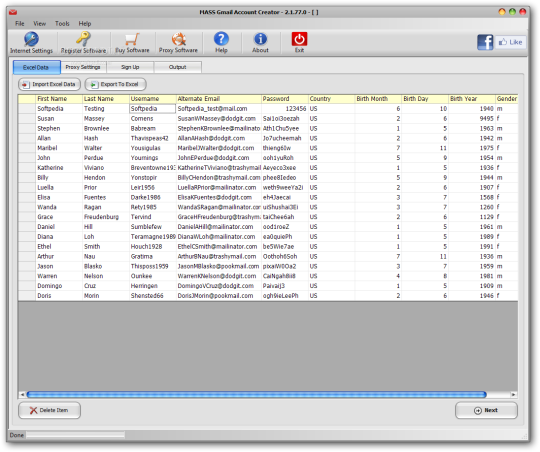Screen dimensions: 540x452
Task: Click Export To Excel button
Action: pos(115,84)
